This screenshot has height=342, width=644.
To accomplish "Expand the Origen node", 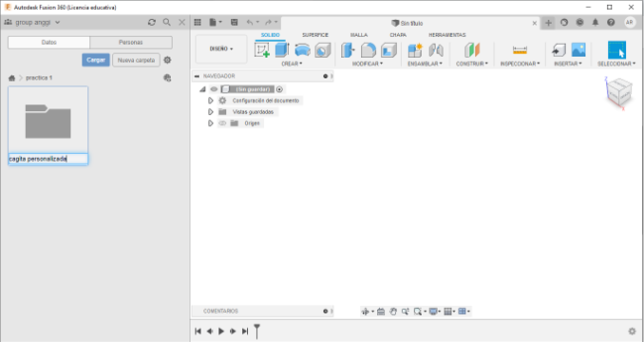I will click(210, 123).
